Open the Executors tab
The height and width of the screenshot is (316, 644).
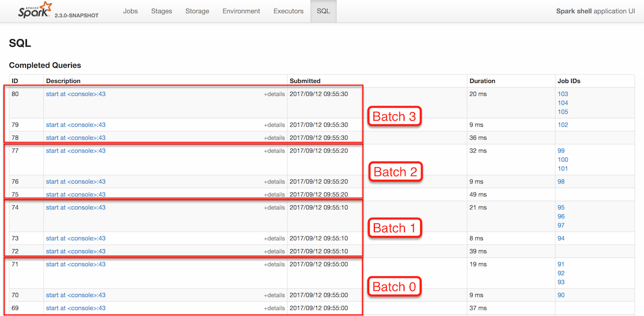click(288, 11)
